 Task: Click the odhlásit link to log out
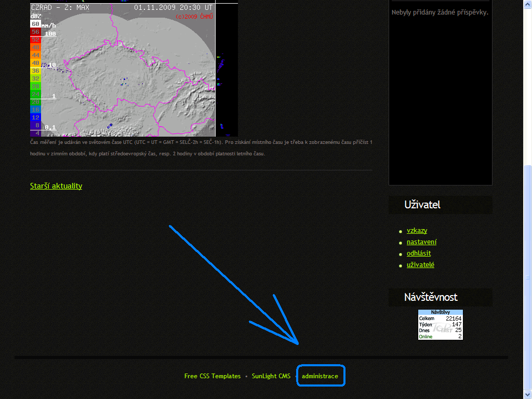(x=418, y=254)
